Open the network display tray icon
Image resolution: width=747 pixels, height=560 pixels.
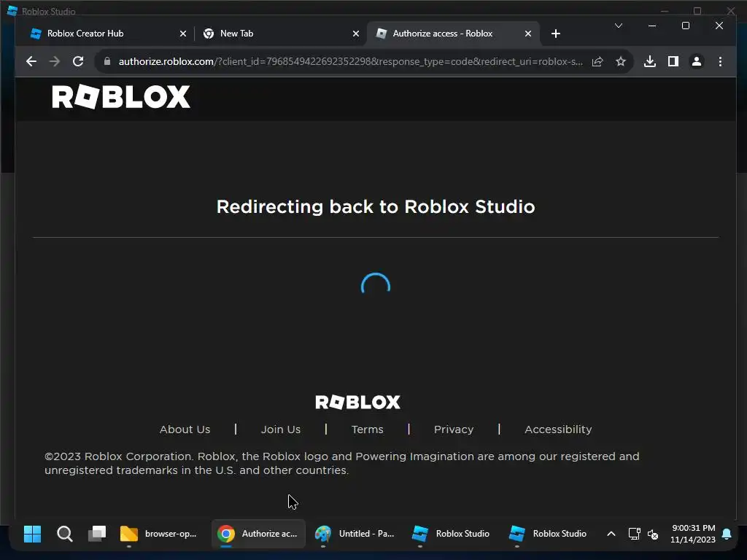[x=634, y=534]
